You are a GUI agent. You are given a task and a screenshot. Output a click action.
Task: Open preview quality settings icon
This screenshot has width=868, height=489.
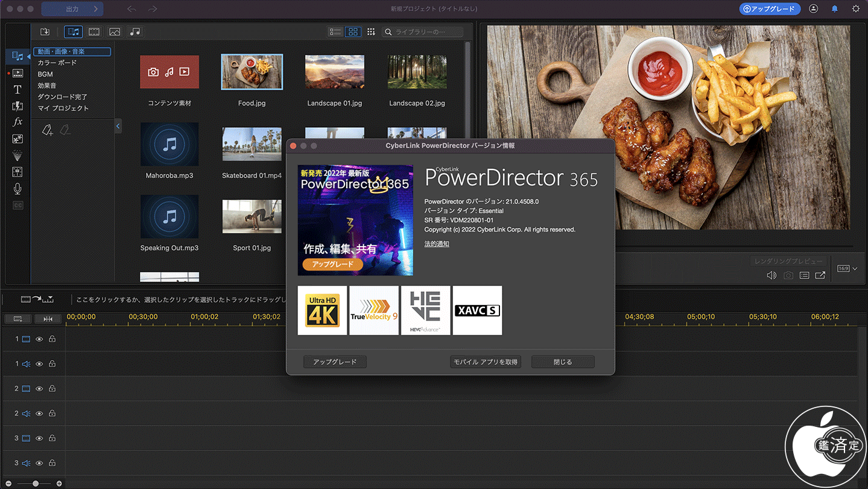point(804,276)
